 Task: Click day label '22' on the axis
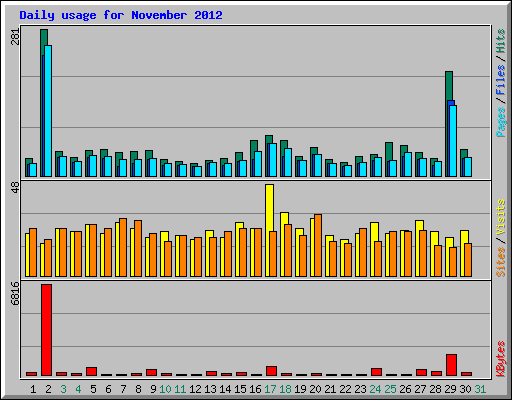pyautogui.click(x=345, y=389)
